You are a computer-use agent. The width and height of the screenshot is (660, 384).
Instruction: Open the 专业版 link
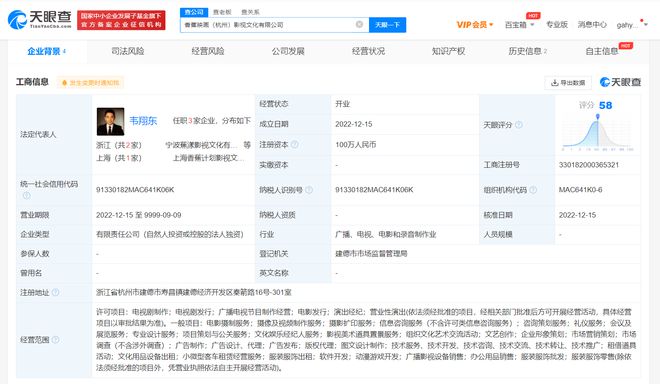[x=556, y=24]
